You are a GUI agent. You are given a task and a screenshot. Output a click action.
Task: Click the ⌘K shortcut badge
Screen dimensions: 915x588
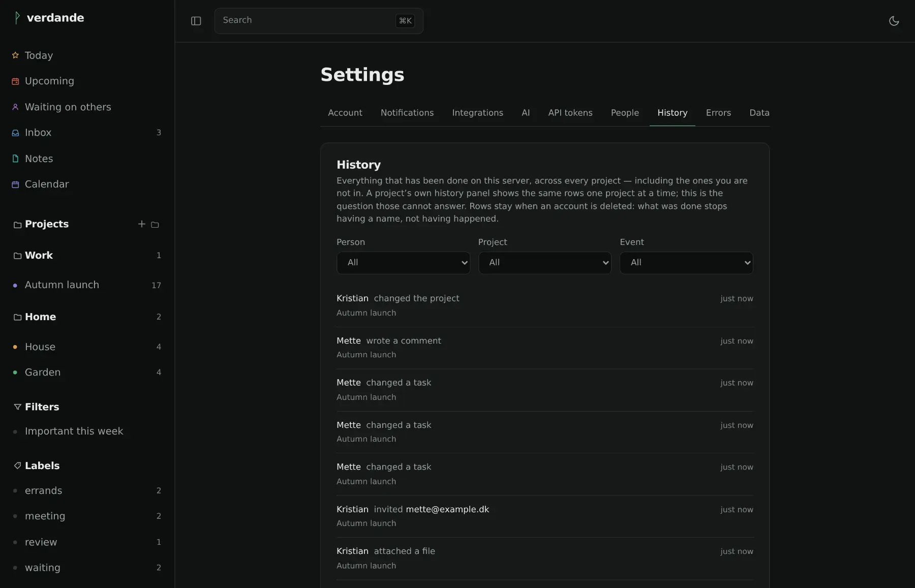405,21
